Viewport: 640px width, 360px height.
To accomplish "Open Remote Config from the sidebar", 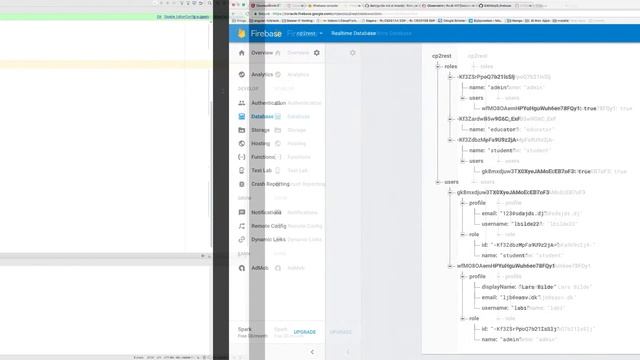I will pos(269,226).
